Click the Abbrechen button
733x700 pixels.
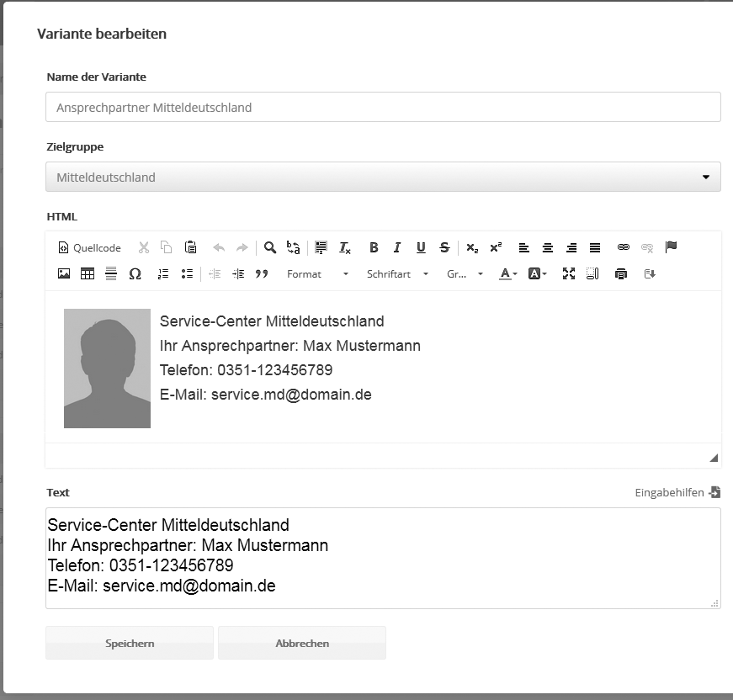[x=301, y=642]
